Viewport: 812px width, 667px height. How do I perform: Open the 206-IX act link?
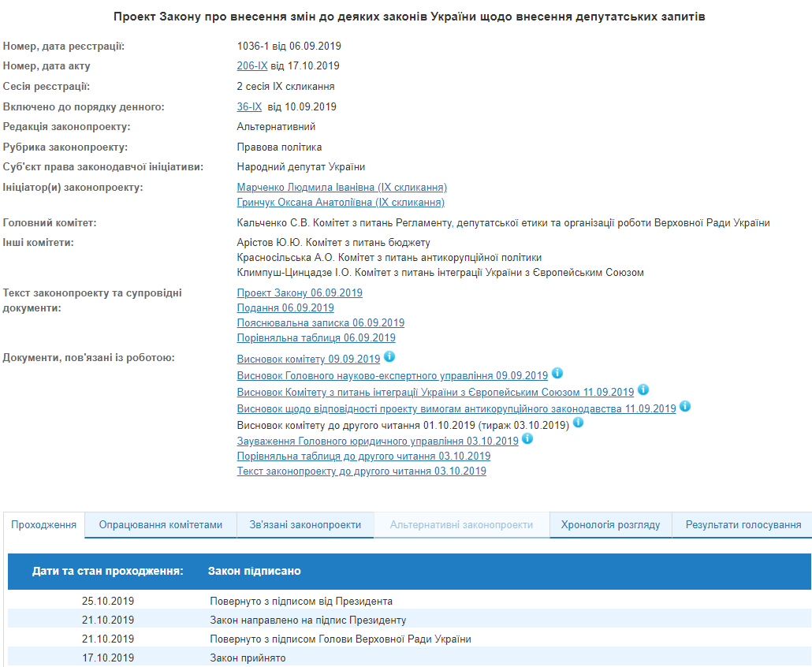(251, 66)
